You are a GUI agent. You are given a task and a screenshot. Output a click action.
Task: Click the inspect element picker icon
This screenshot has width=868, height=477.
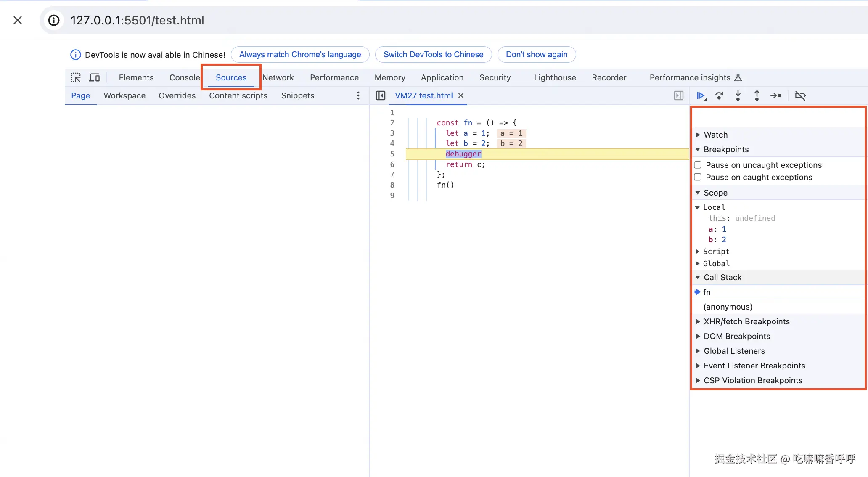click(x=76, y=77)
